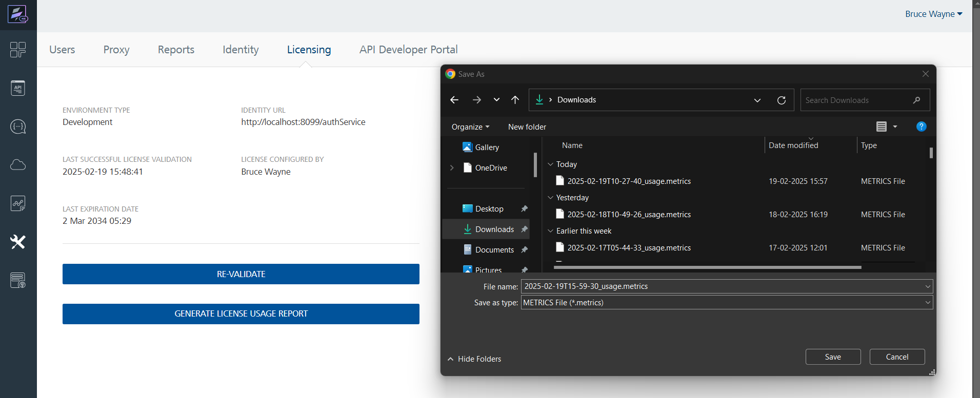Select the wrench tools icon in sidebar

coord(18,242)
